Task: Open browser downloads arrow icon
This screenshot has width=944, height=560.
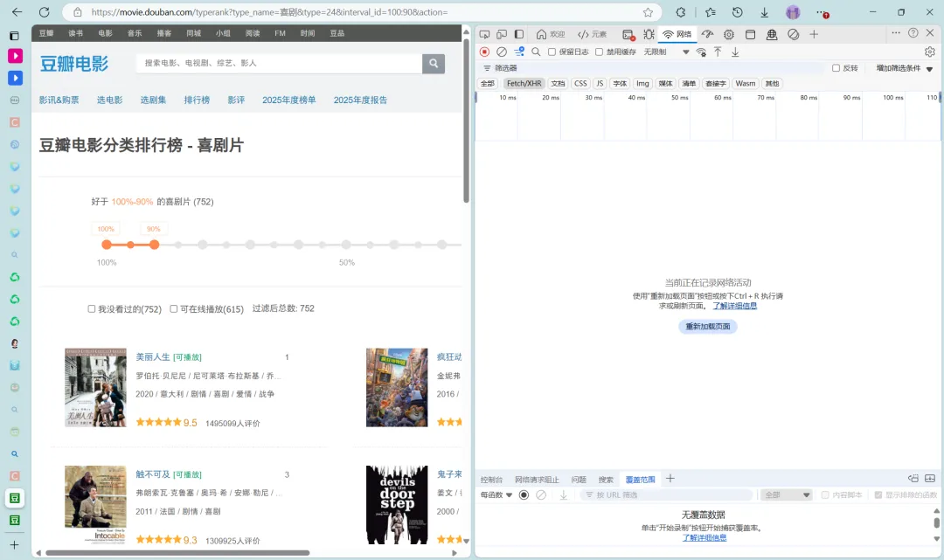Action: point(765,12)
